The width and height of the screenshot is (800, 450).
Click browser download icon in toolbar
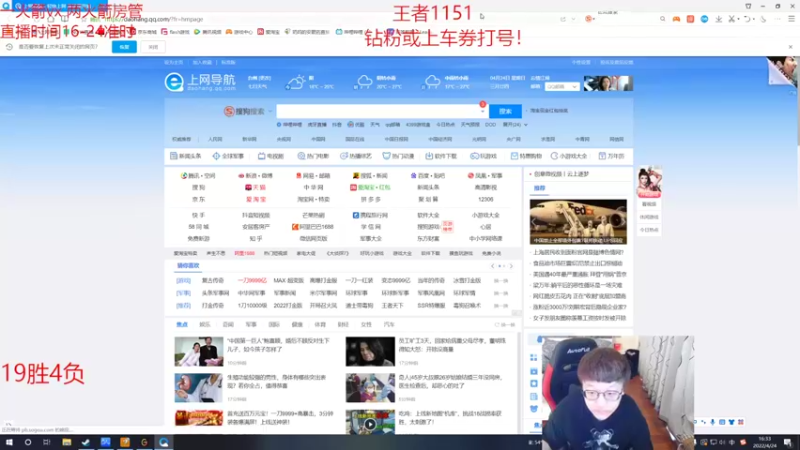pos(718,19)
